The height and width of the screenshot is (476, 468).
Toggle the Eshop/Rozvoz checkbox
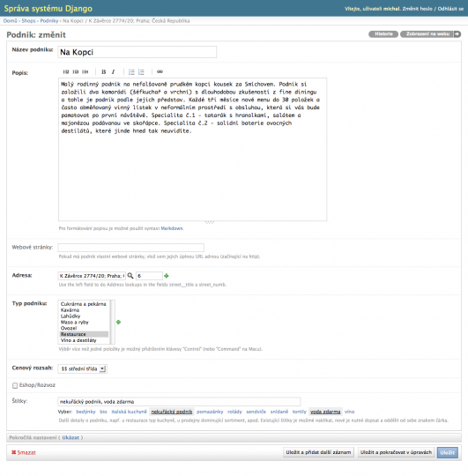coord(15,385)
